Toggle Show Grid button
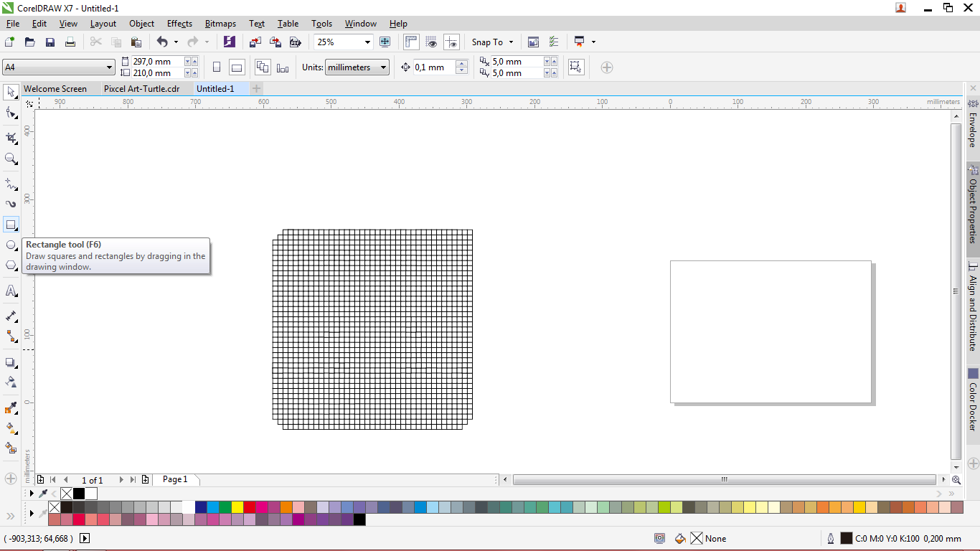 (x=431, y=42)
